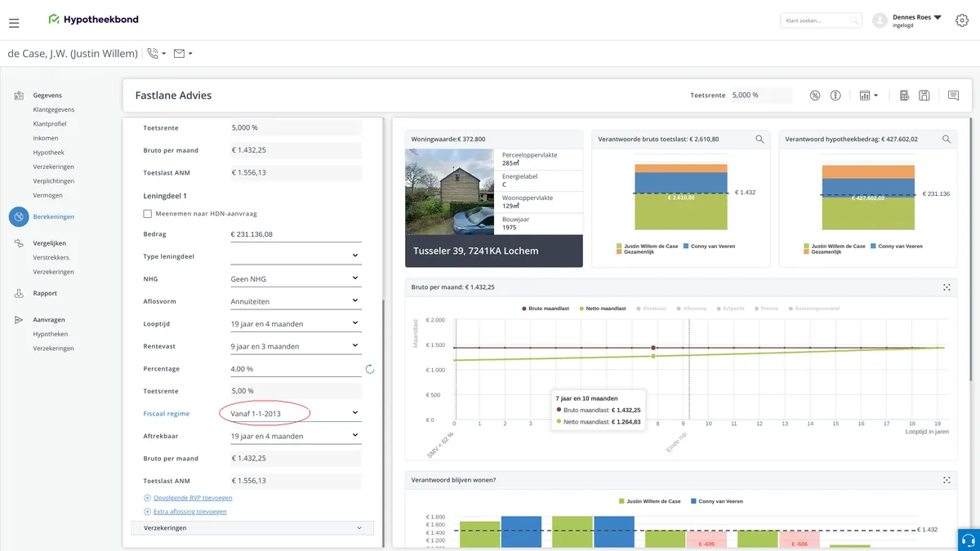
Task: Click the house photo thumbnail
Action: click(450, 192)
